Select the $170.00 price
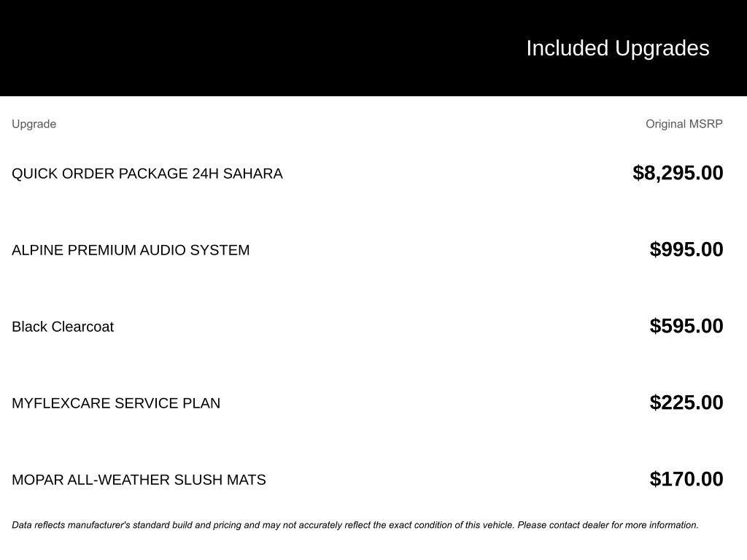The height and width of the screenshot is (560, 747). (x=686, y=479)
